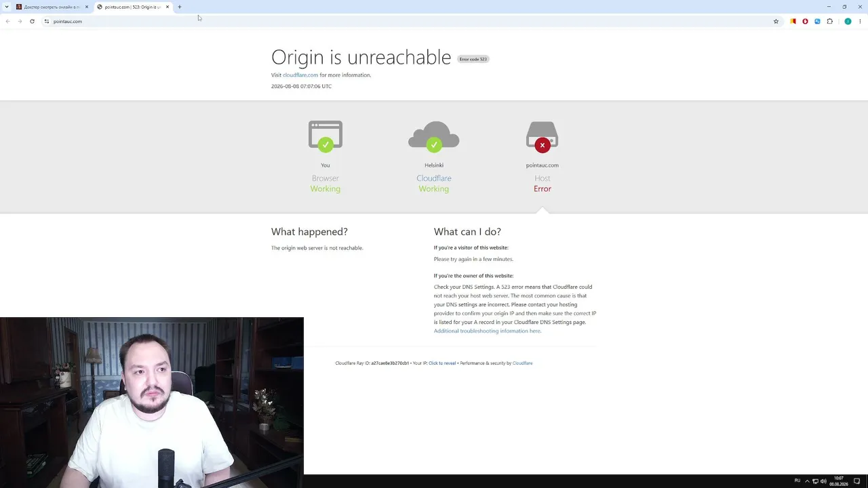Switch the RU keyboard language indicator
The height and width of the screenshot is (488, 868).
(x=797, y=481)
